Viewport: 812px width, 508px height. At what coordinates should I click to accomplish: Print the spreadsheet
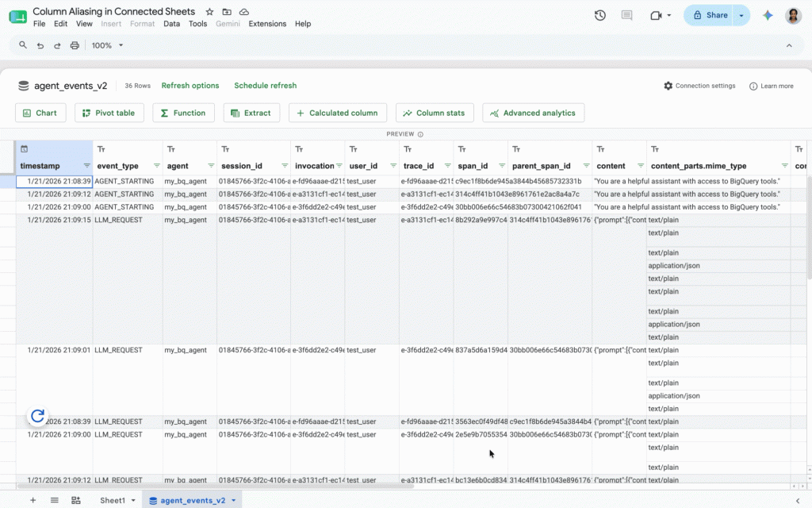[75, 45]
